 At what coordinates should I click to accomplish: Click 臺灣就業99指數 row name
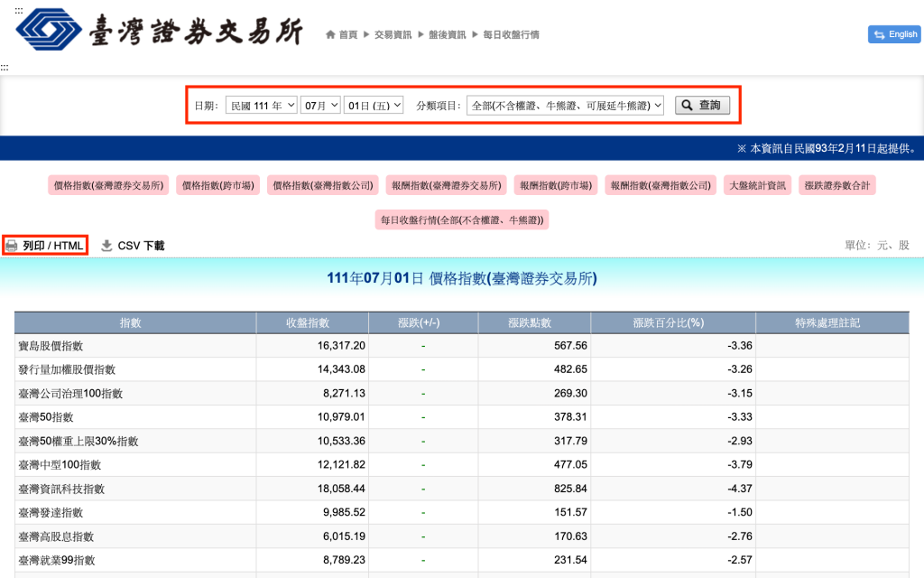[57, 560]
